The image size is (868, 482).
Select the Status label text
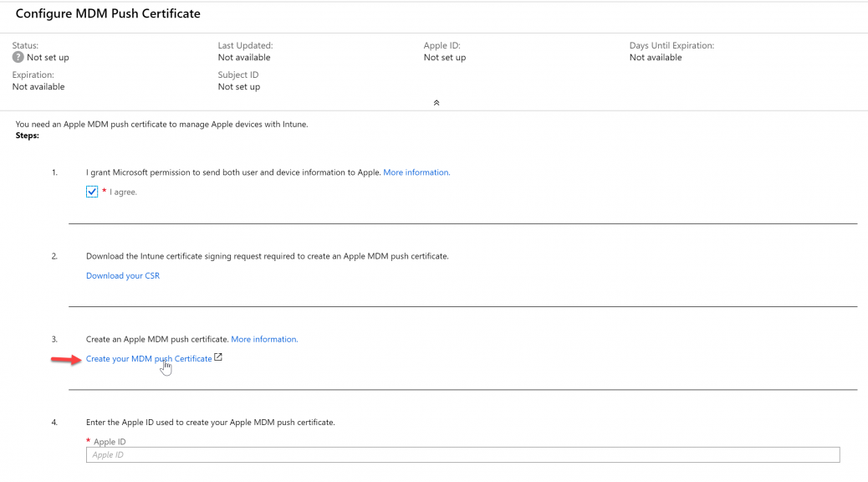25,45
